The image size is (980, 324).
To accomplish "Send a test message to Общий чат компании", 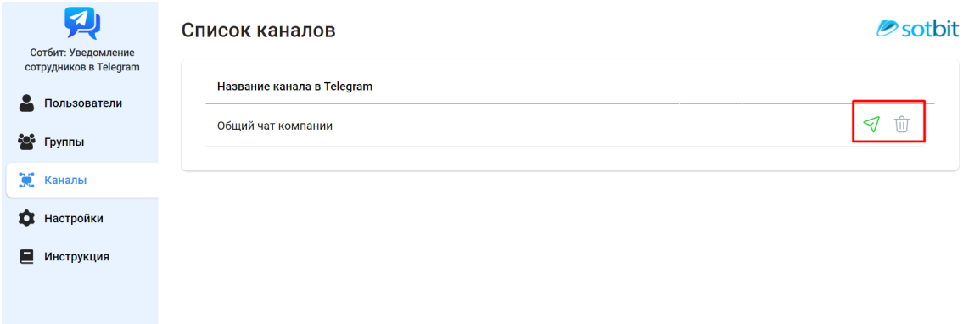I will (871, 124).
